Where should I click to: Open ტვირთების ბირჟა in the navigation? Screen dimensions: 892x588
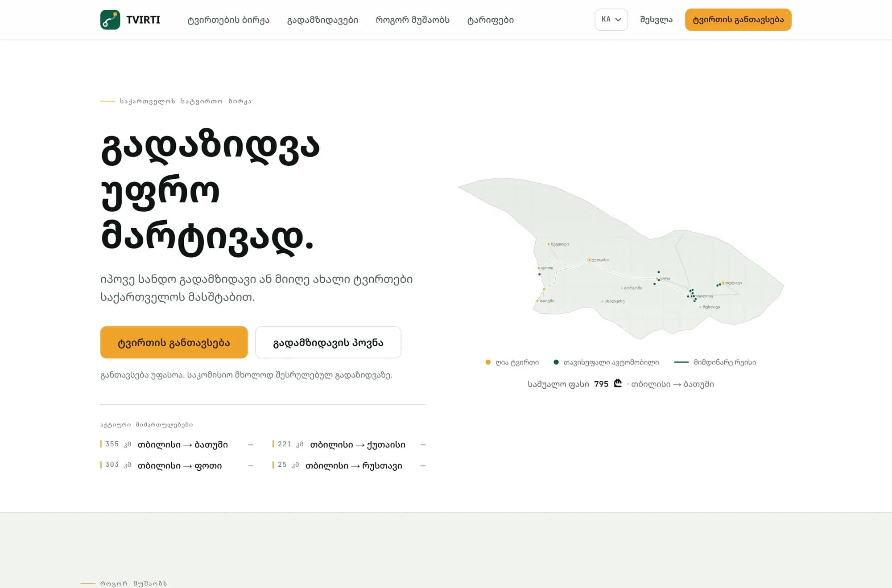[x=228, y=20]
